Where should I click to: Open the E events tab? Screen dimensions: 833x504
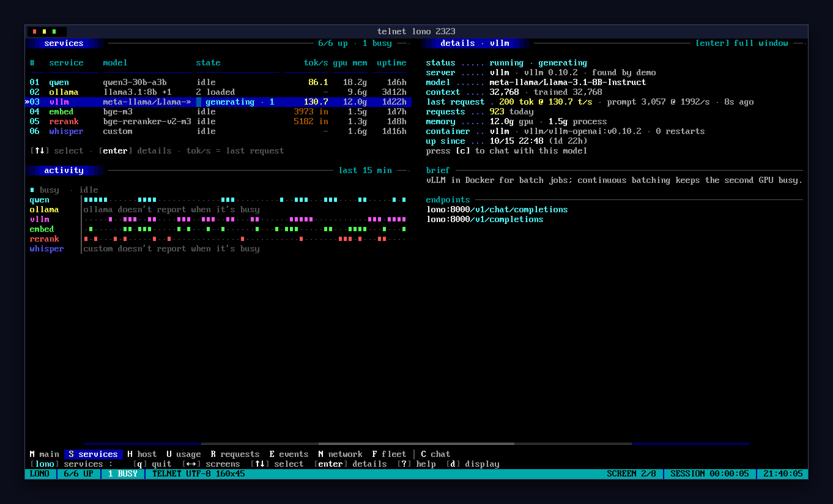pyautogui.click(x=289, y=454)
